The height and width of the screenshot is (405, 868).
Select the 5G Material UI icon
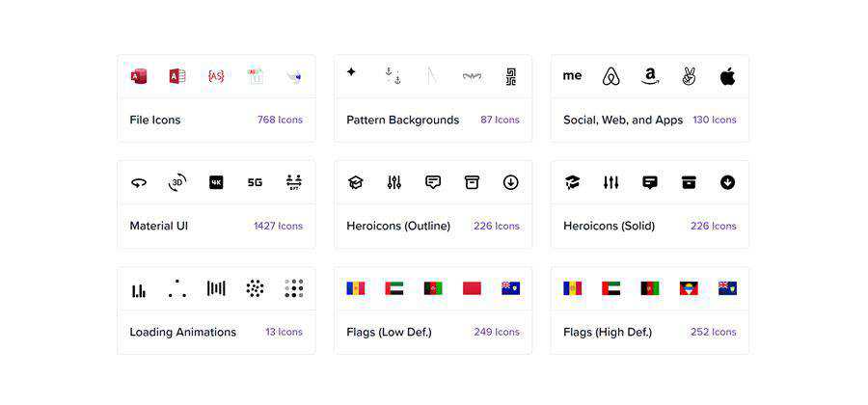point(255,182)
